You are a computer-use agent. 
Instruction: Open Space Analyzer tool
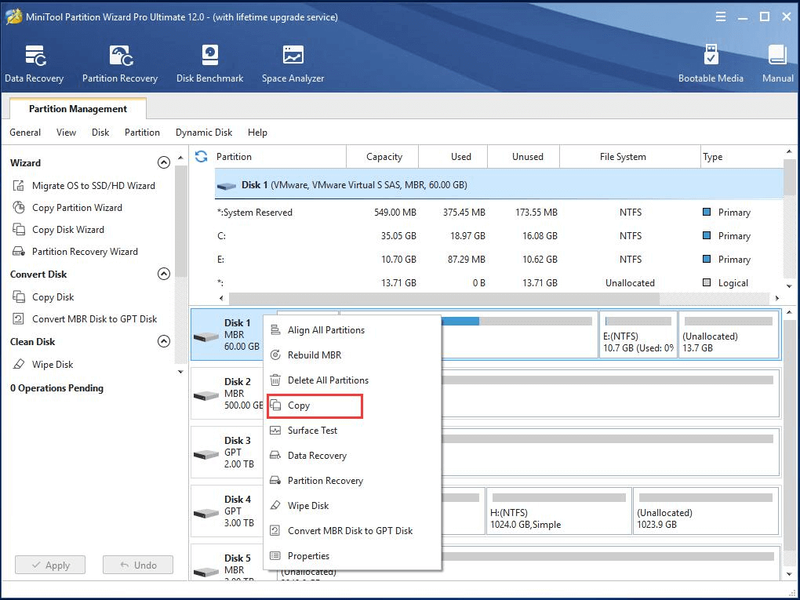(293, 63)
